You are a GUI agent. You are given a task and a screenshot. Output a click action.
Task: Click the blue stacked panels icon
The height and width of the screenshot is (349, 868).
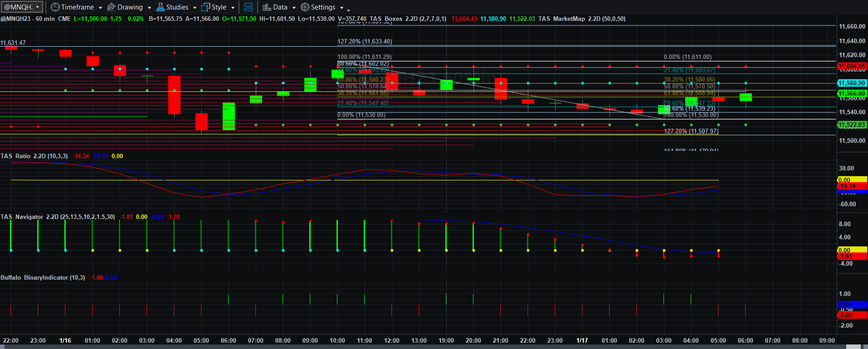[x=248, y=7]
